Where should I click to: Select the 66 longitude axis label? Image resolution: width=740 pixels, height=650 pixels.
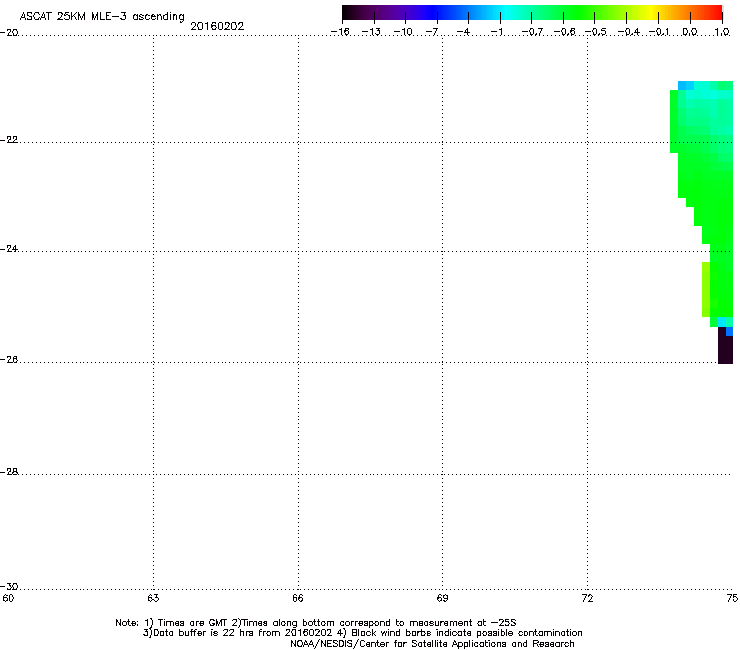(x=298, y=599)
